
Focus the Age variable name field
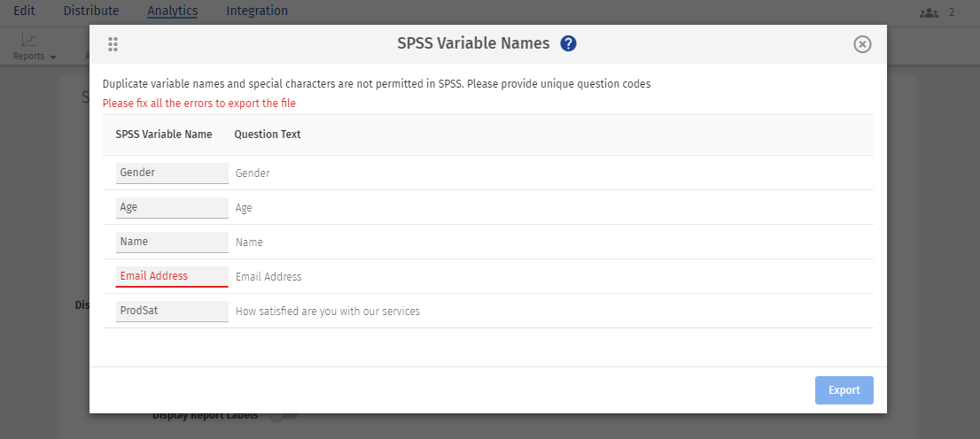172,207
